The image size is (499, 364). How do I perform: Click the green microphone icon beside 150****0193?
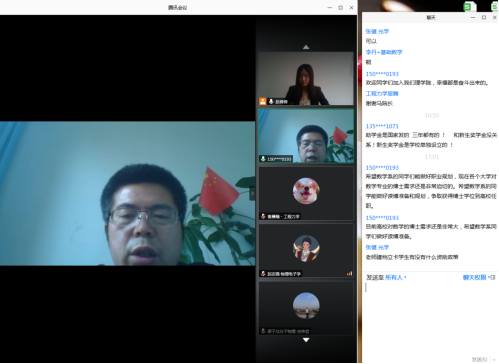click(x=263, y=159)
